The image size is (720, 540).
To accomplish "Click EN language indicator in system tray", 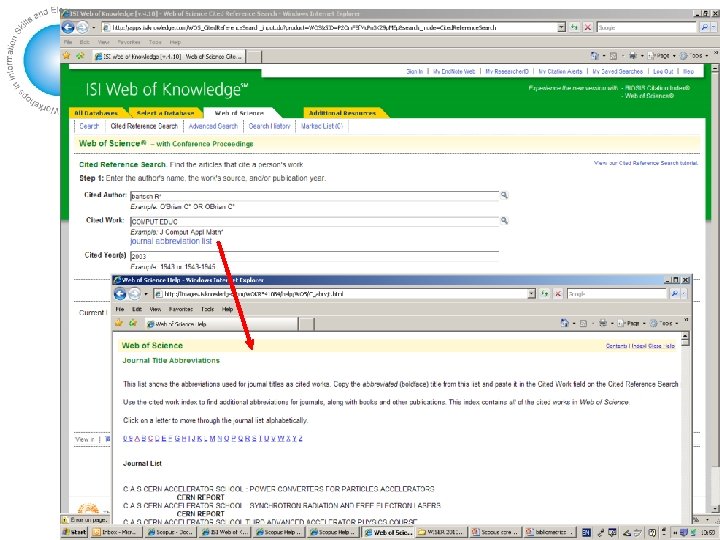I will tap(586, 532).
